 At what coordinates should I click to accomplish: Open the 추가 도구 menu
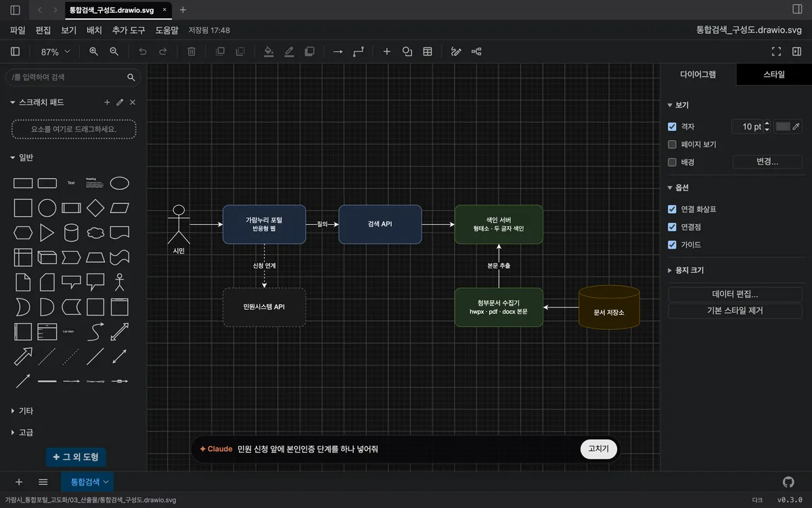tap(129, 30)
